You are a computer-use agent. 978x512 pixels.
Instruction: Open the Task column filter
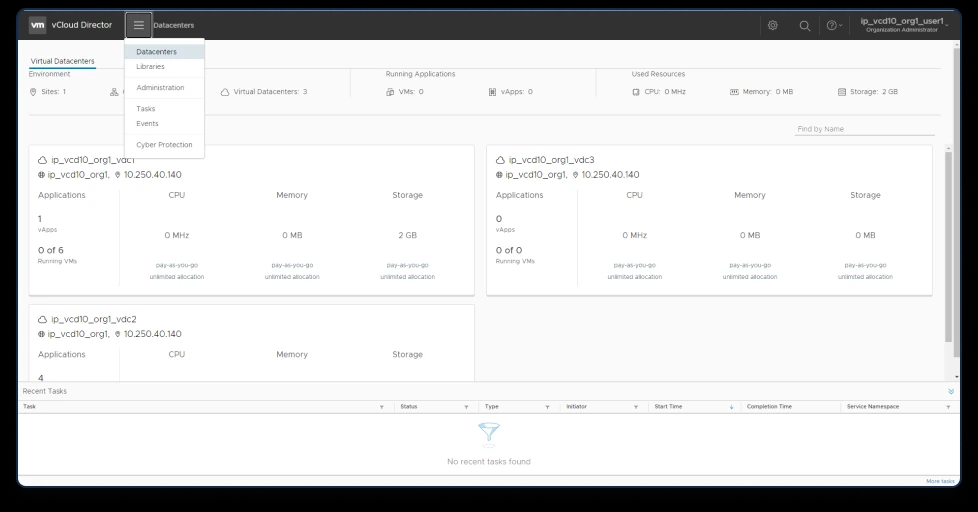pyautogui.click(x=382, y=407)
